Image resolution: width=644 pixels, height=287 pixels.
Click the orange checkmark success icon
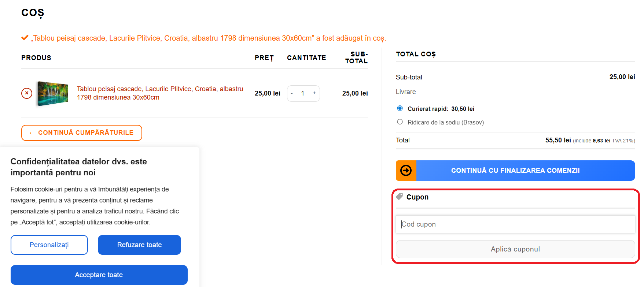click(25, 38)
